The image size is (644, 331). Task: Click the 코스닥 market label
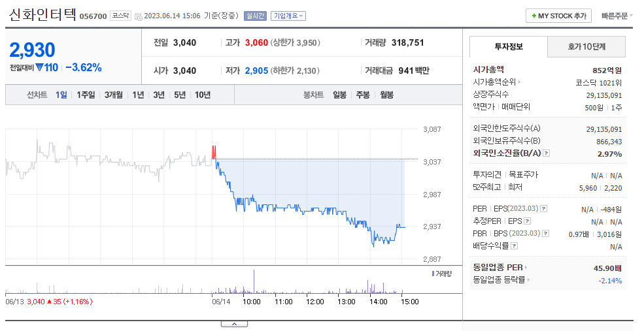click(x=121, y=16)
